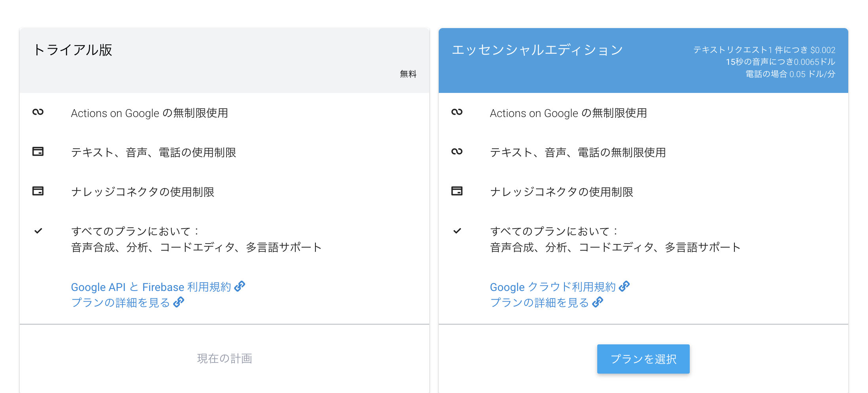Open プランの詳細を見る in the エッセンシャルエディション card
868x393 pixels.
coord(540,302)
